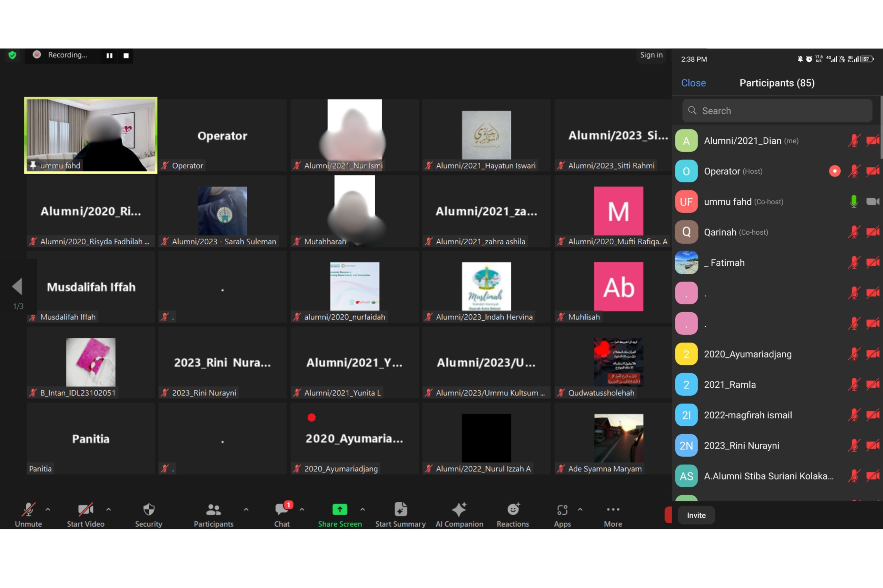Unmute the microphone
The height and width of the screenshot is (588, 883).
pos(28,510)
